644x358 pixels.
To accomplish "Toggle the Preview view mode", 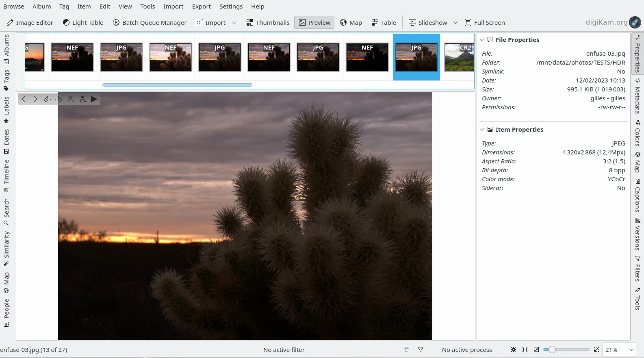I will (x=314, y=23).
